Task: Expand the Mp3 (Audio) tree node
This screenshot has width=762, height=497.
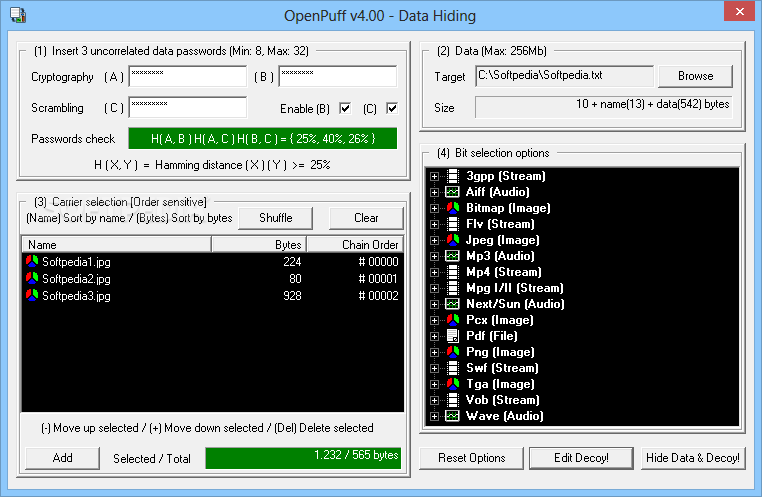Action: [x=434, y=257]
